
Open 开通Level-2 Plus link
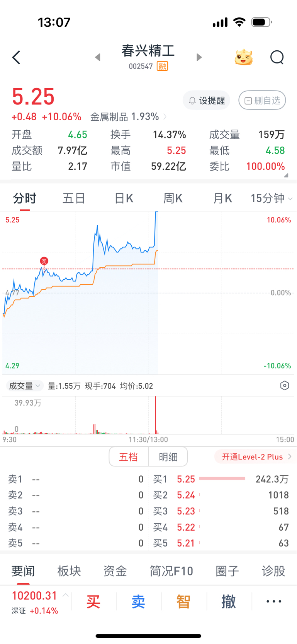pos(255,457)
